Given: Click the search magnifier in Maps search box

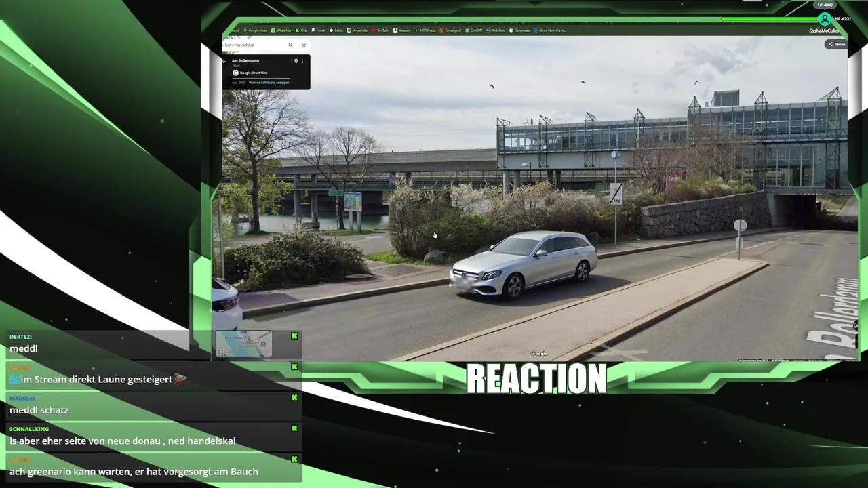Looking at the screenshot, I should pos(291,45).
